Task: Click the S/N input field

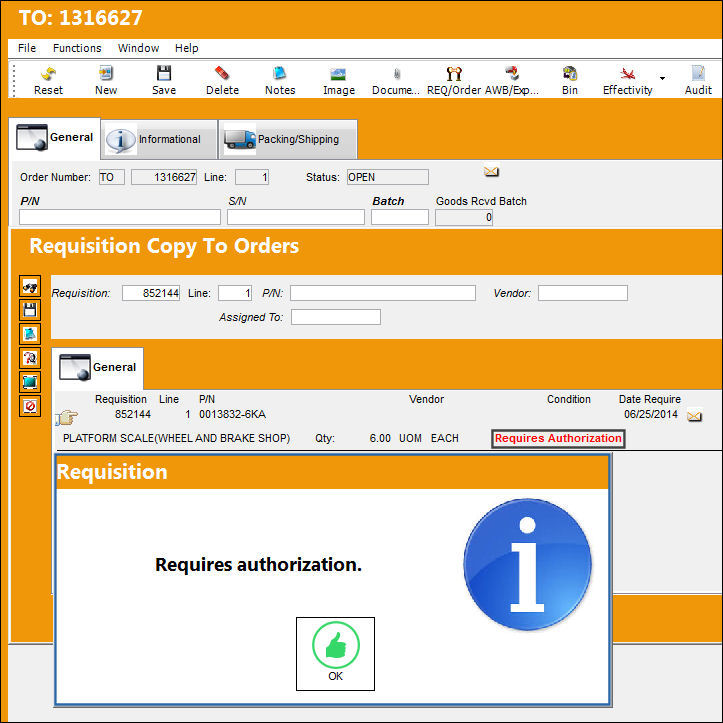Action: 296,217
